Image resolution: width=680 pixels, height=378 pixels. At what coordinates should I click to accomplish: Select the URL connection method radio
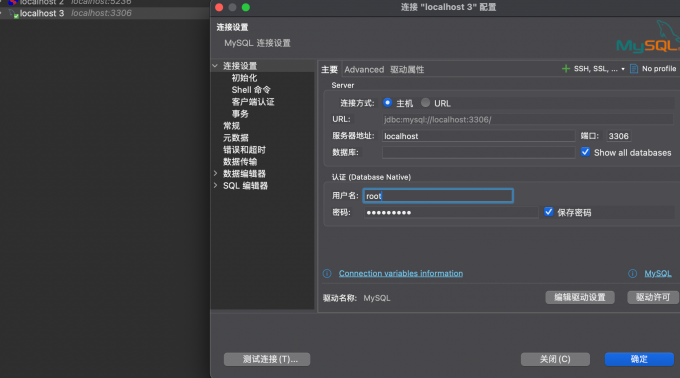(425, 103)
